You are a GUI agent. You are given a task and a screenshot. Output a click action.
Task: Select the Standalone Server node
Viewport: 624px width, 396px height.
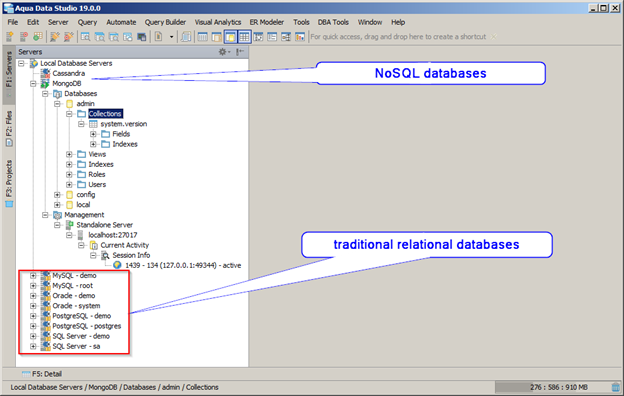[x=104, y=225]
